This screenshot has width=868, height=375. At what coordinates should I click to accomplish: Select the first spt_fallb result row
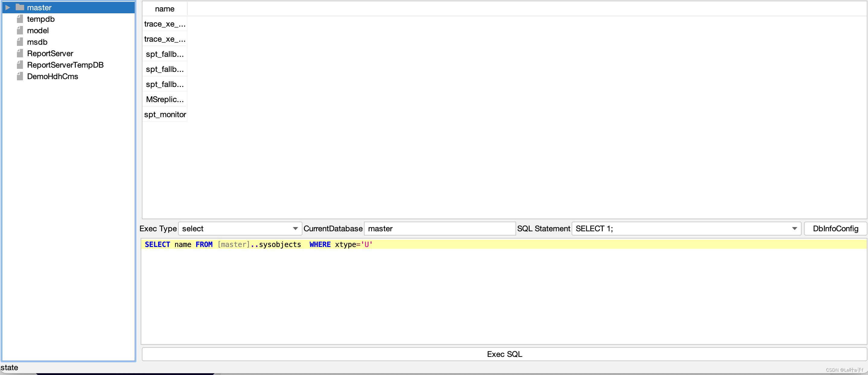tap(165, 54)
